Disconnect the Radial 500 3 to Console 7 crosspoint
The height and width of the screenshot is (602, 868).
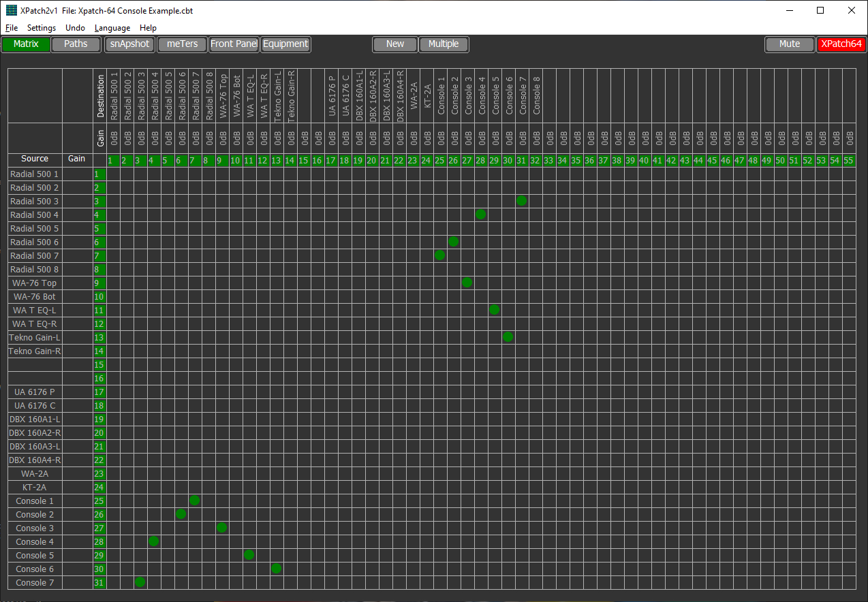[x=521, y=201]
